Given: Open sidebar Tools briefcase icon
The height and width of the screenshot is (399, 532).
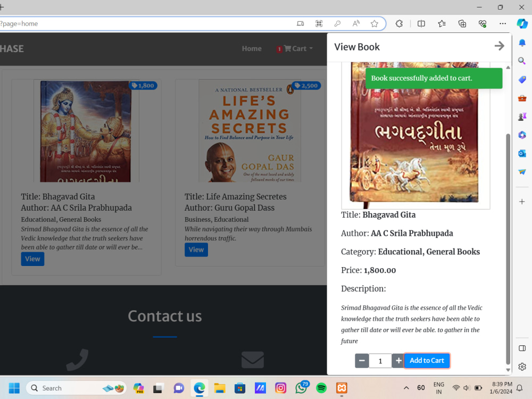Looking at the screenshot, I should pyautogui.click(x=522, y=98).
